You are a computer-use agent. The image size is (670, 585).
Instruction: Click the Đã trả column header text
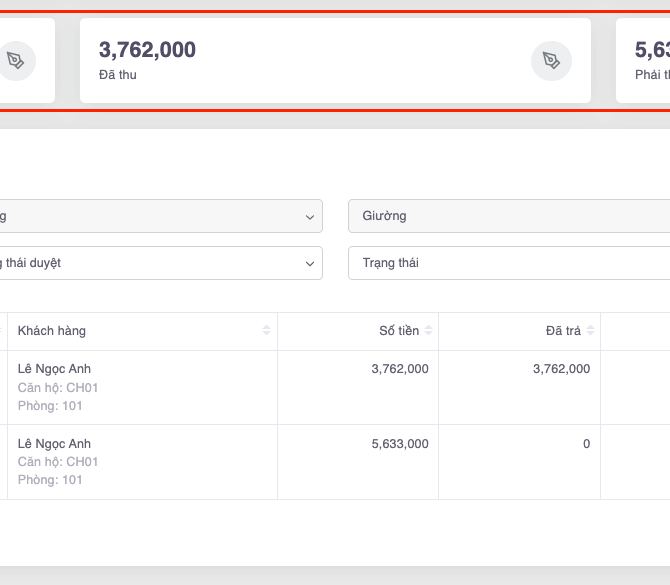click(563, 331)
